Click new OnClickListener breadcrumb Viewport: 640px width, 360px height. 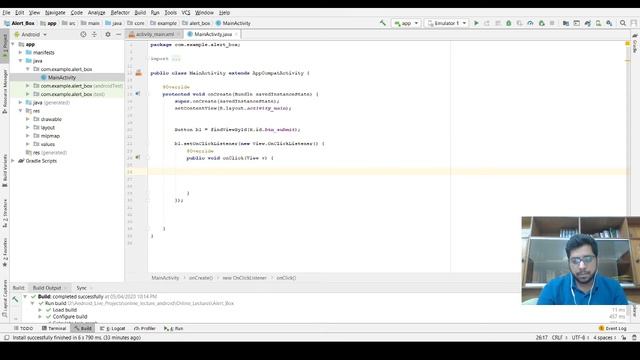[244, 278]
